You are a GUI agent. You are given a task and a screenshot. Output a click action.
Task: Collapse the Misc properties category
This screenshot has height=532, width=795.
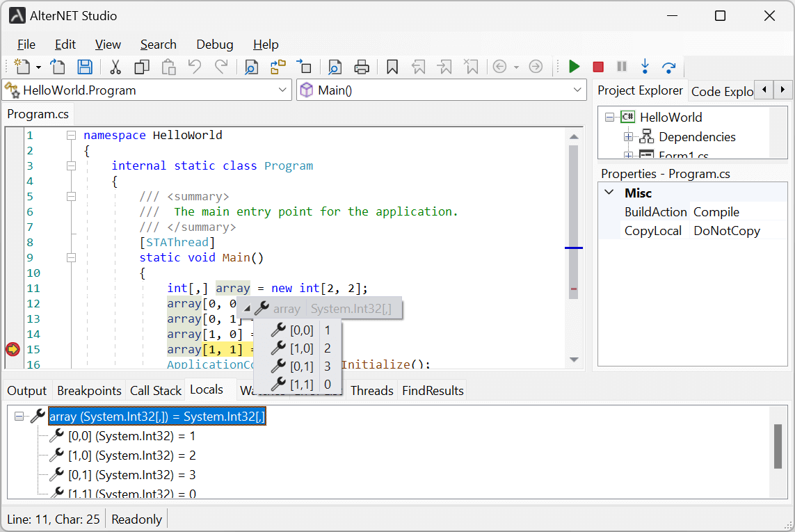[x=609, y=193]
